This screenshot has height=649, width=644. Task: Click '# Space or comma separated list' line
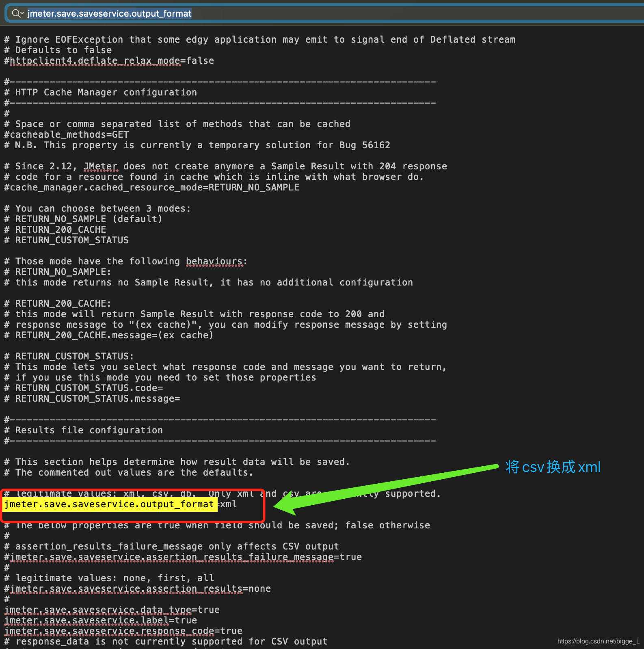[177, 124]
